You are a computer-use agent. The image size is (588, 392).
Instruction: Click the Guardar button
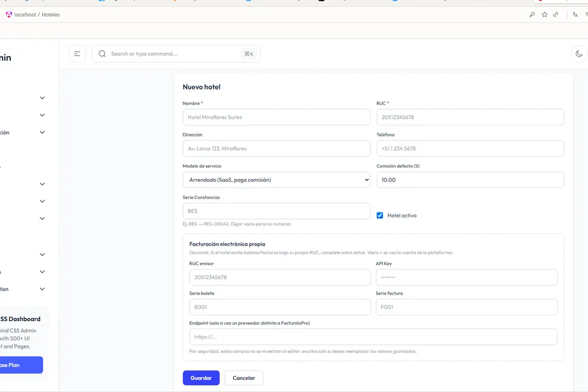pos(201,378)
